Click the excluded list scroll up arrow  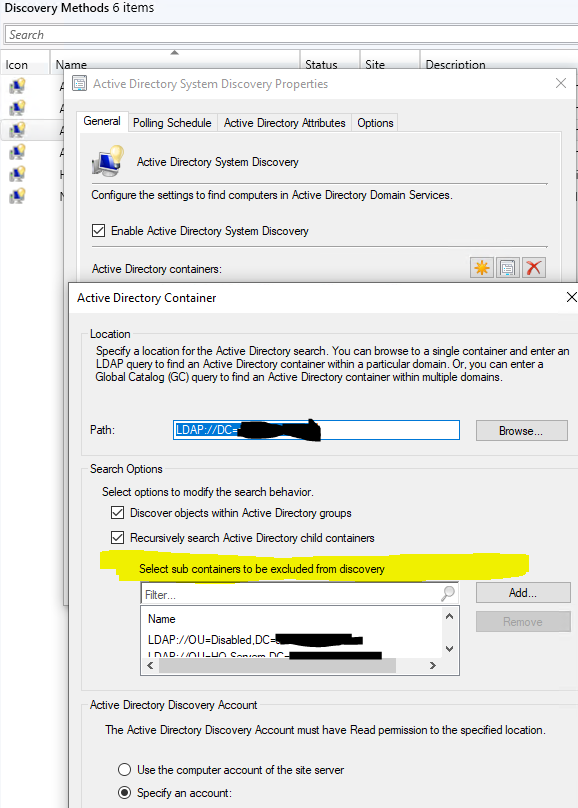point(449,616)
